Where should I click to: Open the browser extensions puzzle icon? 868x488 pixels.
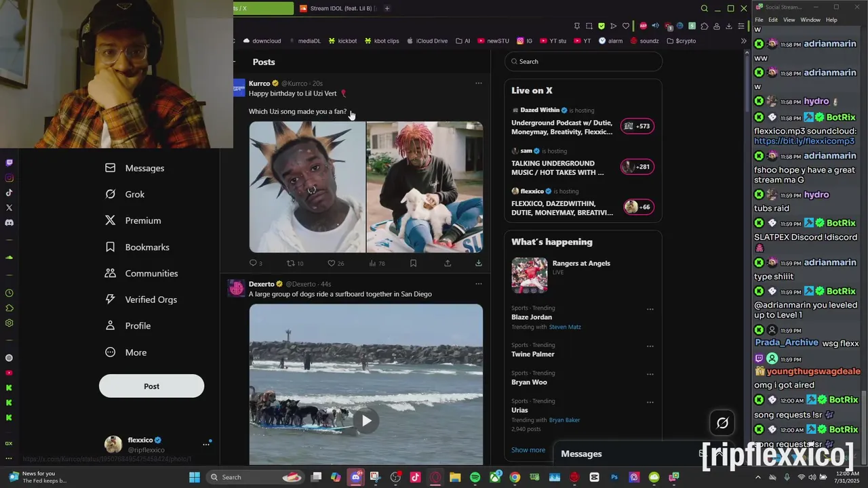pos(705,26)
